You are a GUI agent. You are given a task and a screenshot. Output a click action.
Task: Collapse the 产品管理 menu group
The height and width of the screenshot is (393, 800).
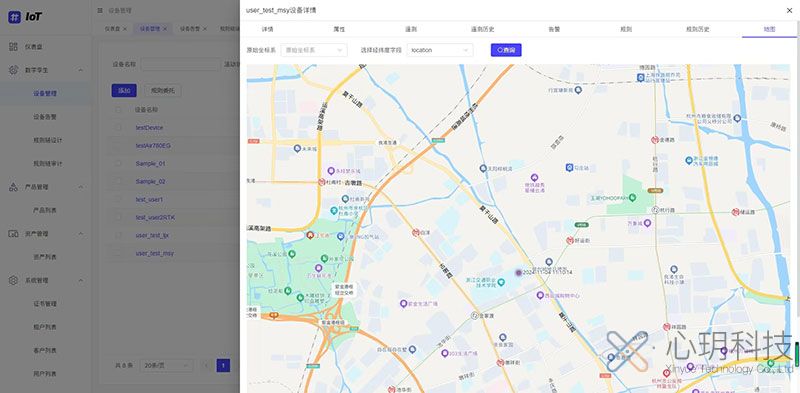point(81,187)
